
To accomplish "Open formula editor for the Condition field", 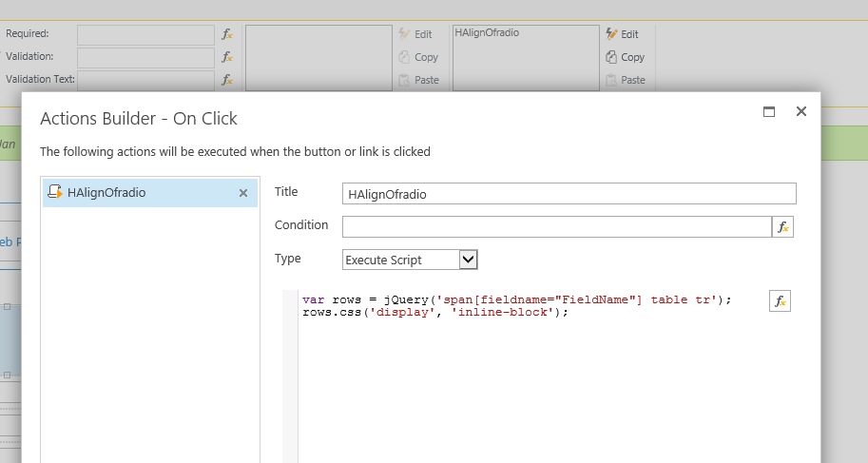I will pyautogui.click(x=782, y=227).
